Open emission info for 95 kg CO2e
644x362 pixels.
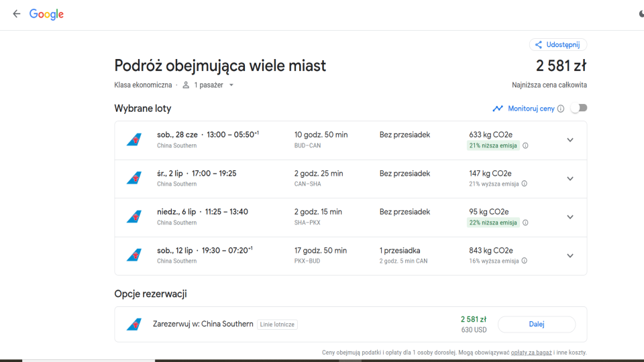pos(525,223)
